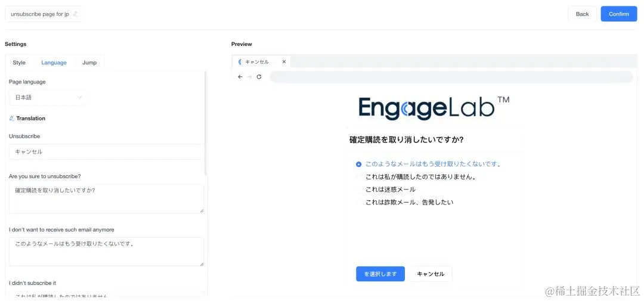The image size is (644, 301).
Task: Click the EngageLab logo in preview
Action: tap(434, 108)
